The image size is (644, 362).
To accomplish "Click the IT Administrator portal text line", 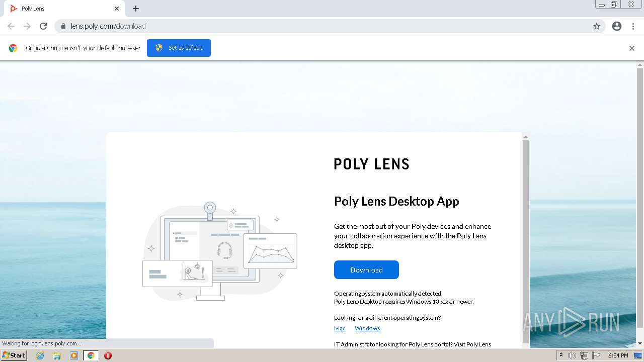I will (x=413, y=344).
